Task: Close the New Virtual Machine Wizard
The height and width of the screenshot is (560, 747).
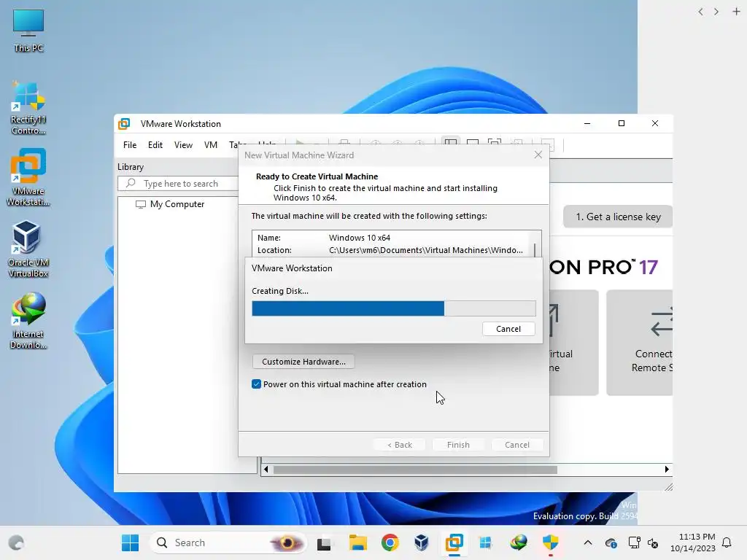Action: tap(538, 155)
